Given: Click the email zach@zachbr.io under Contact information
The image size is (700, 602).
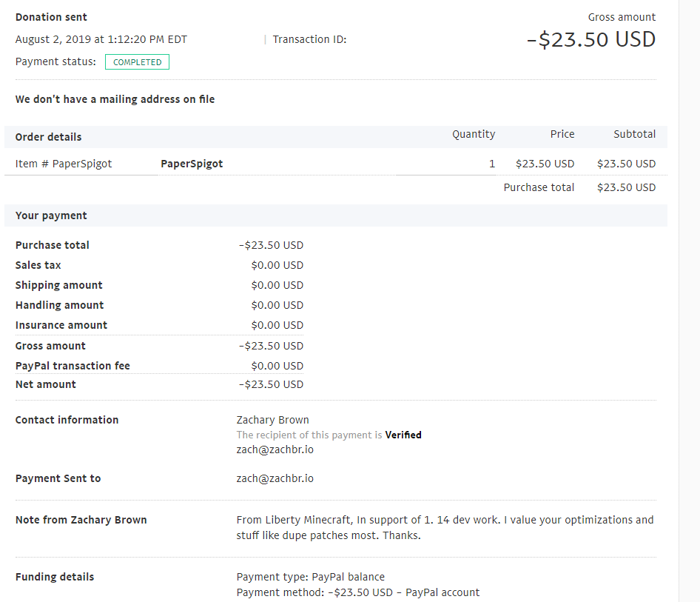Looking at the screenshot, I should pos(275,449).
